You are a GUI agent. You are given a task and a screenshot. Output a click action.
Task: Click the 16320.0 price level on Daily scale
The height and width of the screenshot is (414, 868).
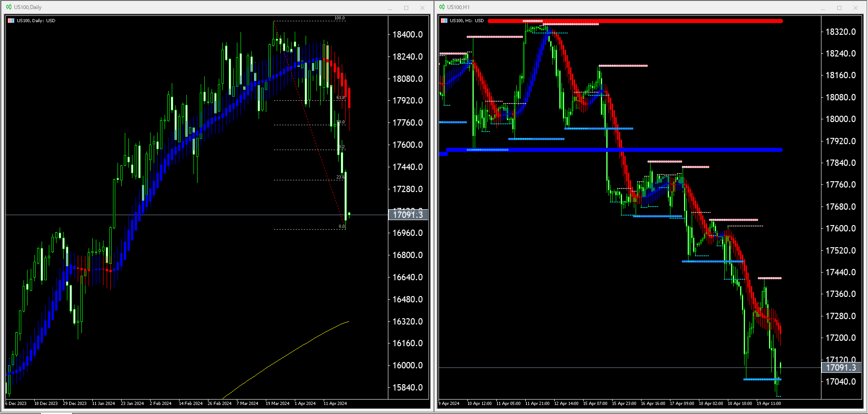tap(408, 321)
